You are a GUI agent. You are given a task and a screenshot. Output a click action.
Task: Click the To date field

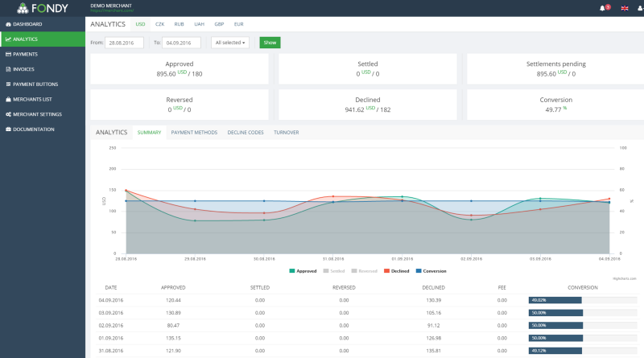click(182, 43)
